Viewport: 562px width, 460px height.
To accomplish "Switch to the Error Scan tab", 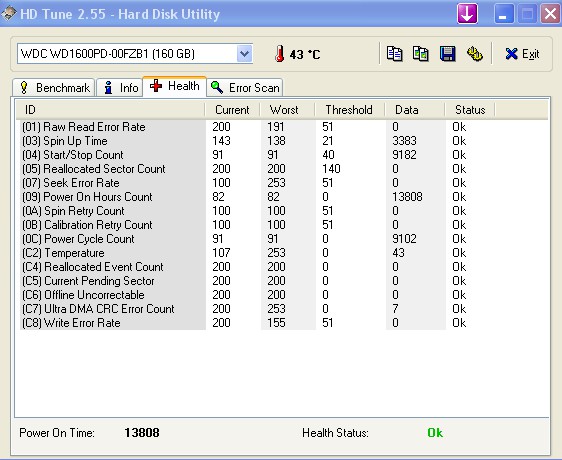I will [245, 88].
